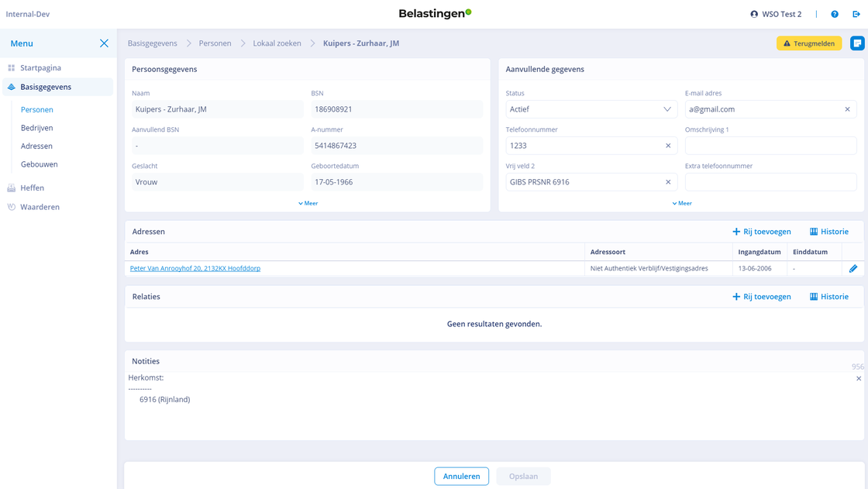Expand Meer under Persoonsgegevens
The height and width of the screenshot is (489, 868).
point(308,203)
